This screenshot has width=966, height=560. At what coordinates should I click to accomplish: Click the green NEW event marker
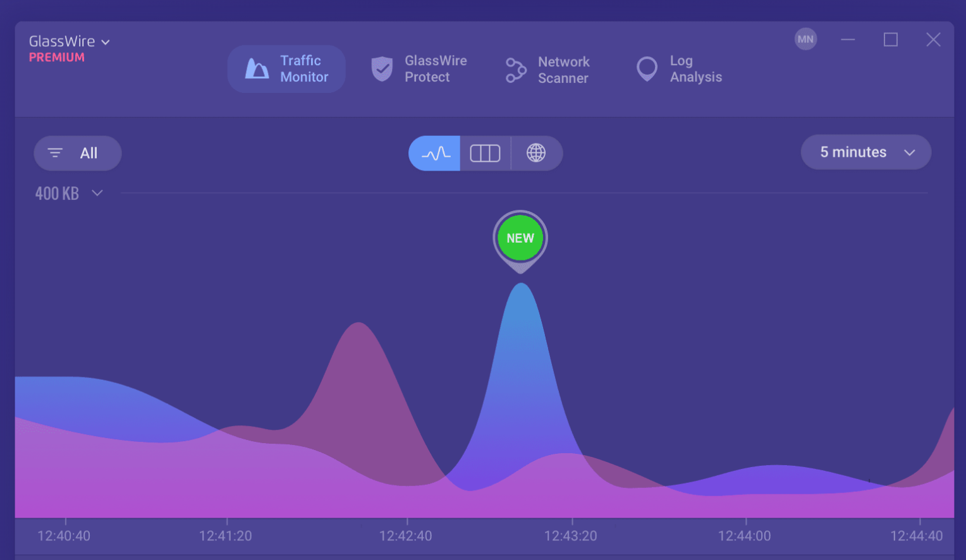tap(520, 238)
